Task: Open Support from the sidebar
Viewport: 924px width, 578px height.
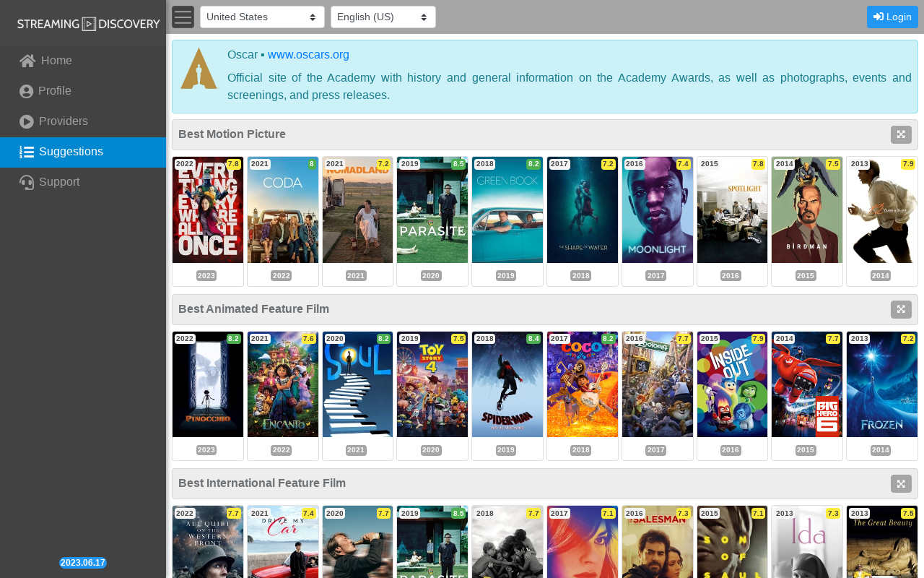Action: coord(83,182)
